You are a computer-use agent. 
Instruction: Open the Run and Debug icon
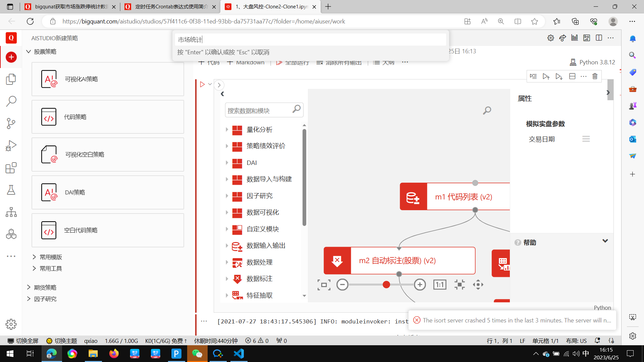pyautogui.click(x=11, y=146)
